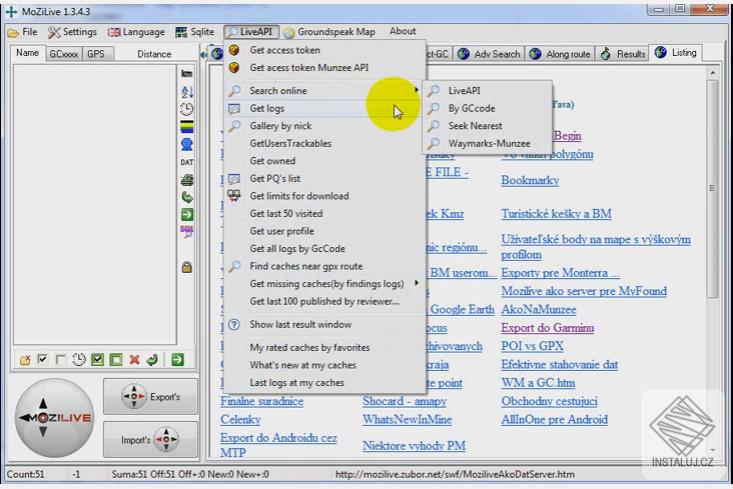
Task: Click the green phone icon
Action: 187,197
